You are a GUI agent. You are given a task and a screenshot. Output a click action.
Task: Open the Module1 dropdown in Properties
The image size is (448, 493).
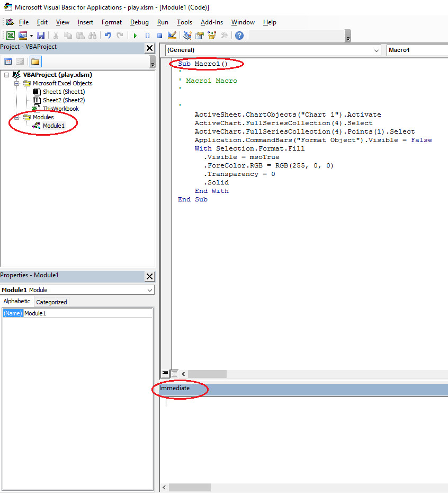tap(149, 290)
